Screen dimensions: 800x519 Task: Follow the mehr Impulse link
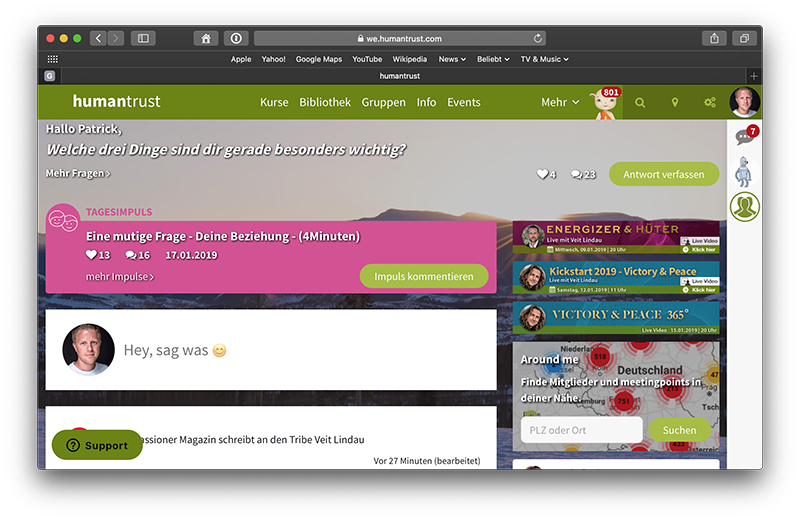[x=120, y=277]
